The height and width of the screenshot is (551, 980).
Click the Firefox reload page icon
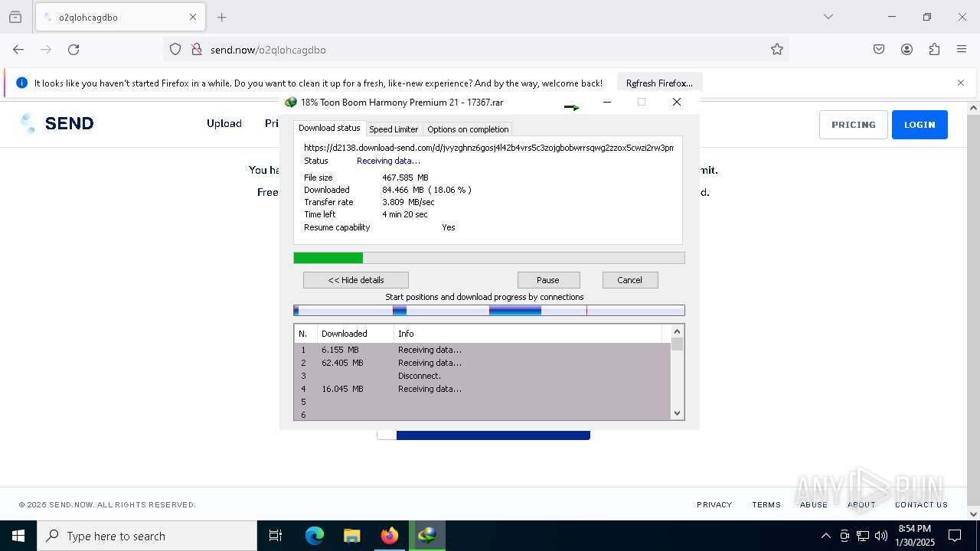(x=73, y=50)
